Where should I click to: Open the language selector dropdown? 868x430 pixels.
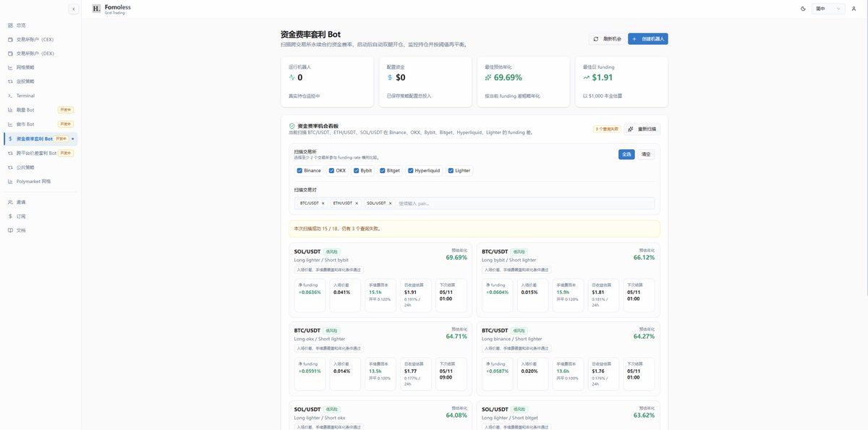[829, 9]
